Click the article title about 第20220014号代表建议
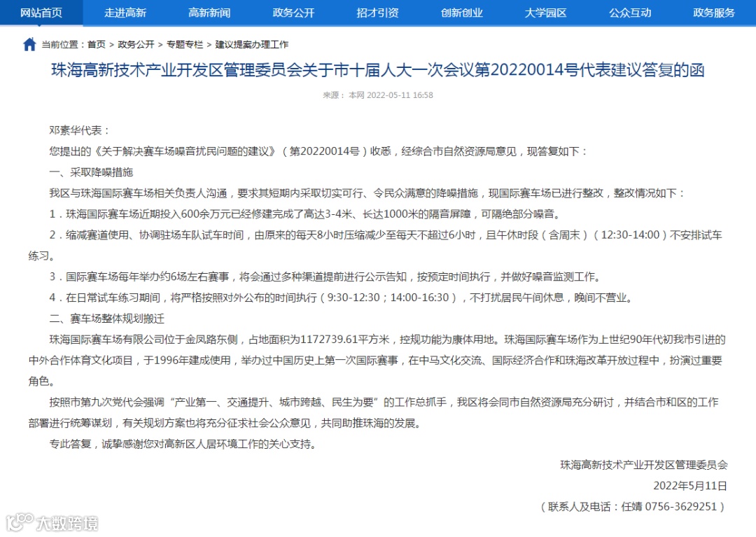The height and width of the screenshot is (537, 756). (378, 70)
